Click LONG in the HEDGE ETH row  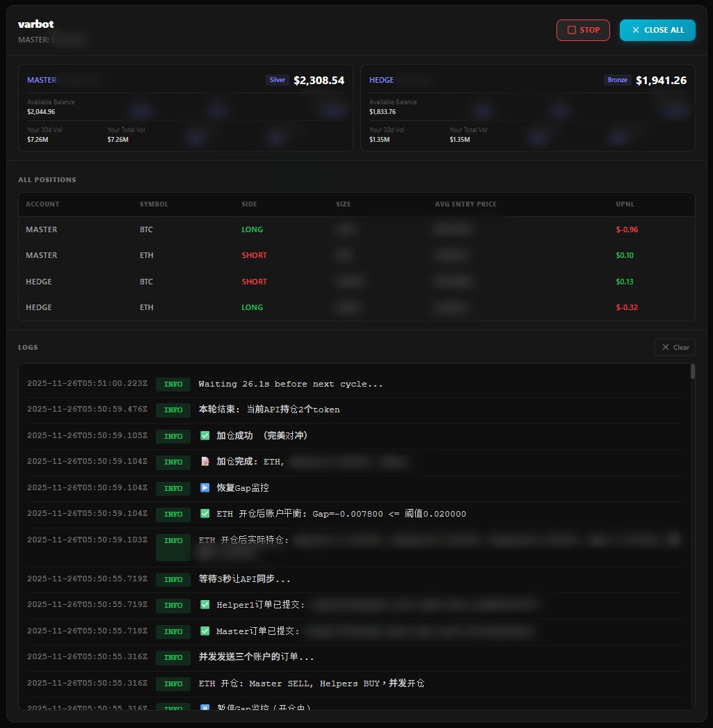tap(253, 307)
